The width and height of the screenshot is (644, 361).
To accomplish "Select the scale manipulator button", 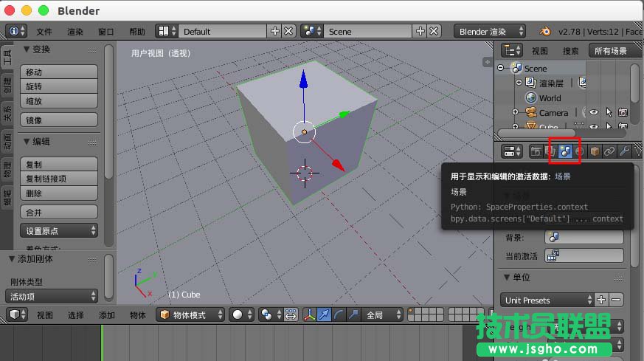I will click(x=353, y=315).
